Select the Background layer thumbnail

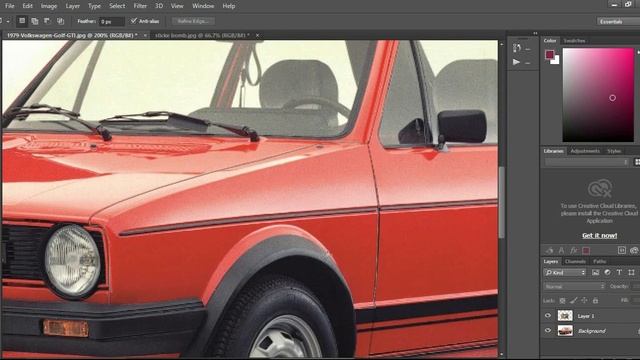565,331
